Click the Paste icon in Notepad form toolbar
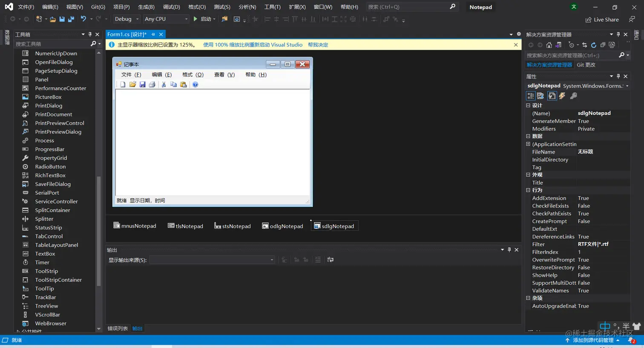This screenshot has width=644, height=348. (184, 84)
